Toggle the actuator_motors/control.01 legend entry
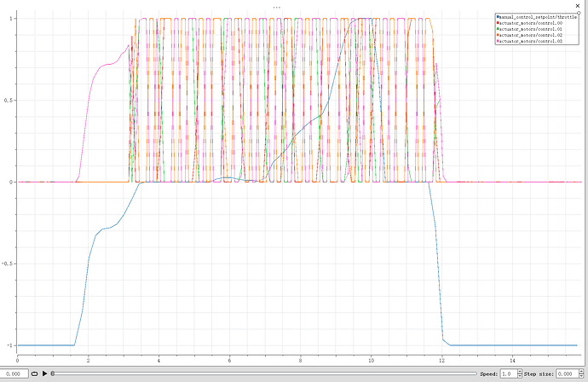Viewport: 588px width, 382px height. coord(529,29)
